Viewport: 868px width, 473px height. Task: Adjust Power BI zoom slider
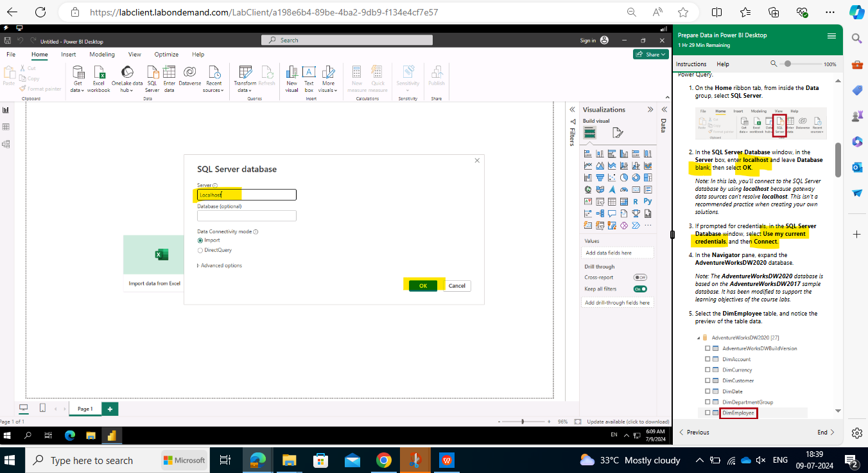[523, 422]
